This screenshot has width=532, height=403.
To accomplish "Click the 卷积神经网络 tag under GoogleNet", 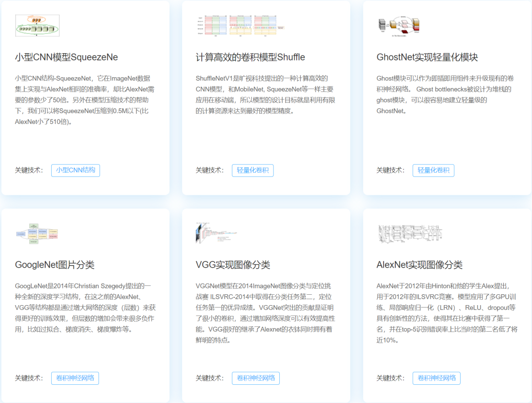I will click(x=75, y=378).
